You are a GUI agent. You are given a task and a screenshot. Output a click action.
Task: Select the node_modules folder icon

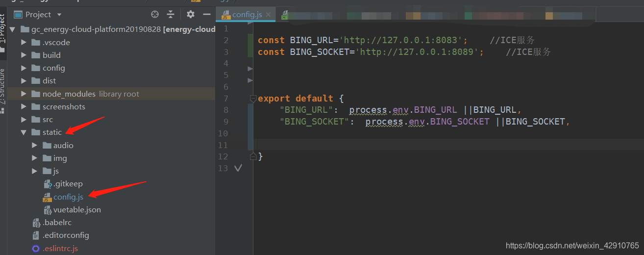point(35,94)
